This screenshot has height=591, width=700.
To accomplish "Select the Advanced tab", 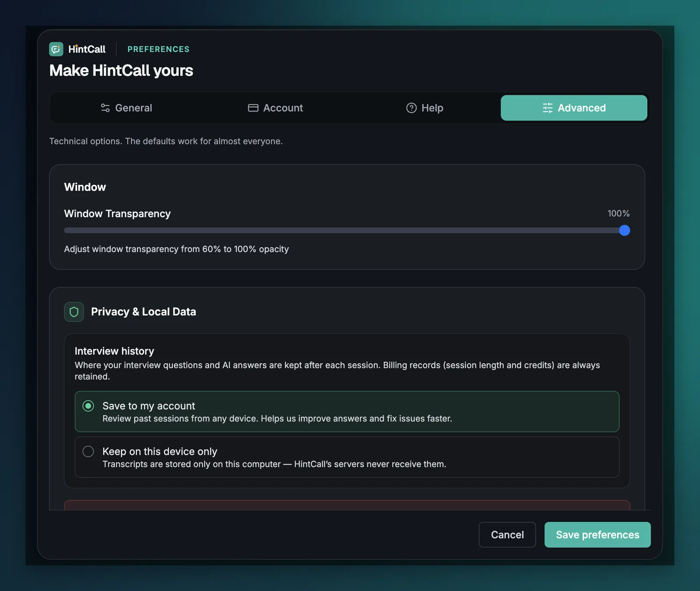I will point(574,108).
